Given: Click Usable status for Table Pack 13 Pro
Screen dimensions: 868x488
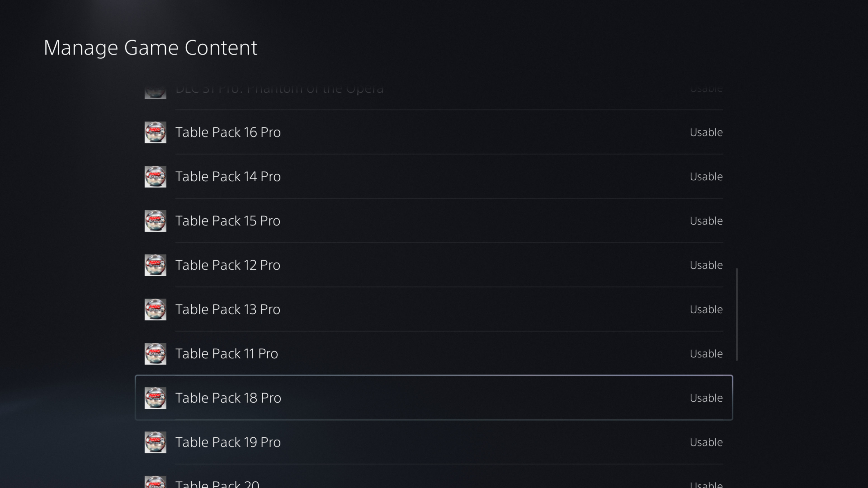Looking at the screenshot, I should coord(706,310).
